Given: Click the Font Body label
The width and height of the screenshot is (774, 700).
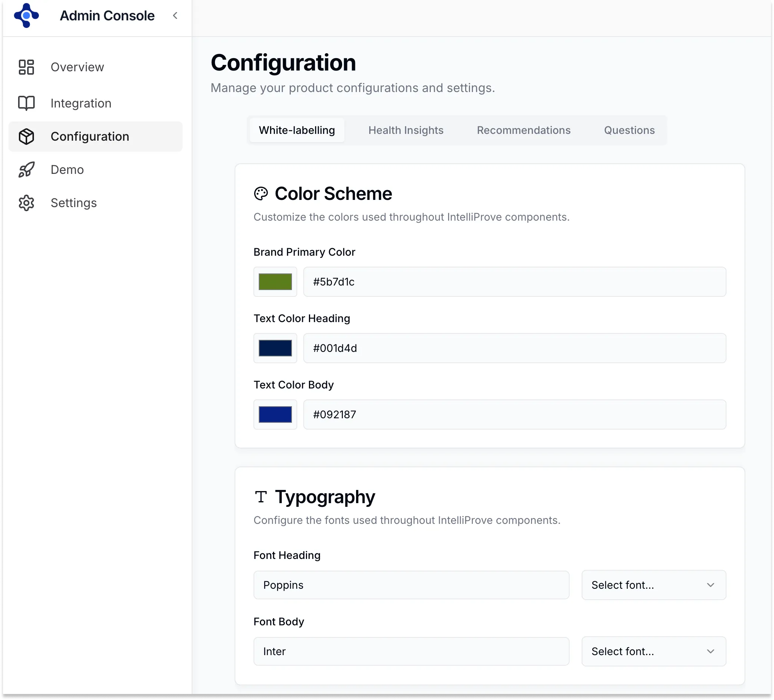Looking at the screenshot, I should [279, 622].
